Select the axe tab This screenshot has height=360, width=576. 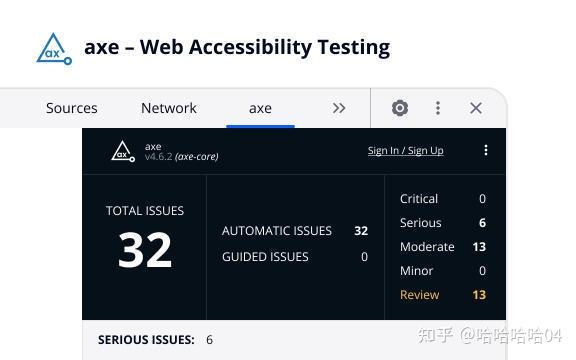(x=260, y=108)
